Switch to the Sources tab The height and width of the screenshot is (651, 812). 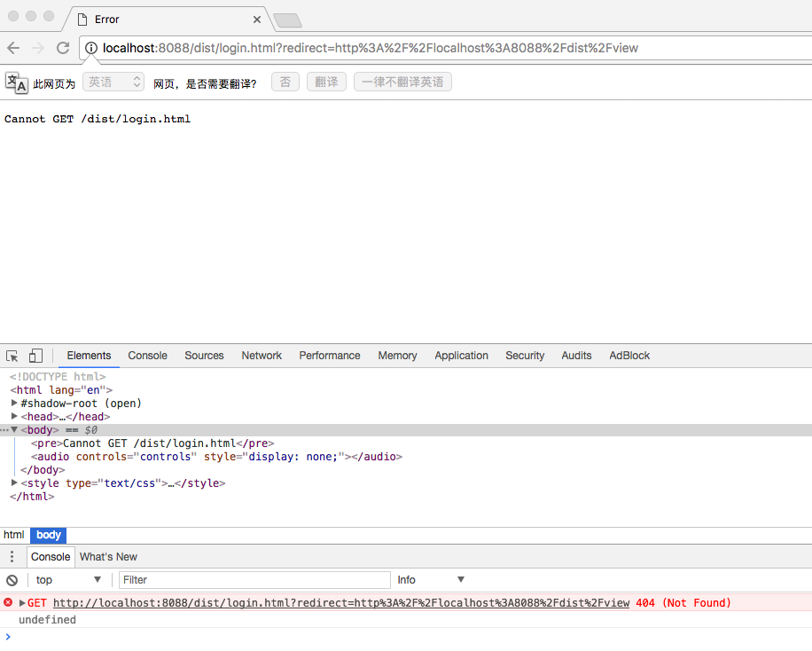point(204,356)
